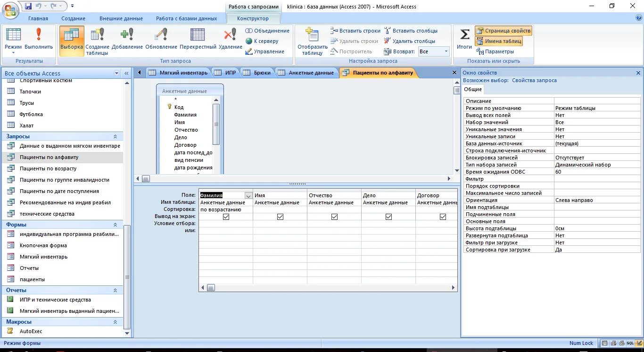Select the Общие properties tab
Screen dimensions: 644x352
pyautogui.click(x=472, y=89)
